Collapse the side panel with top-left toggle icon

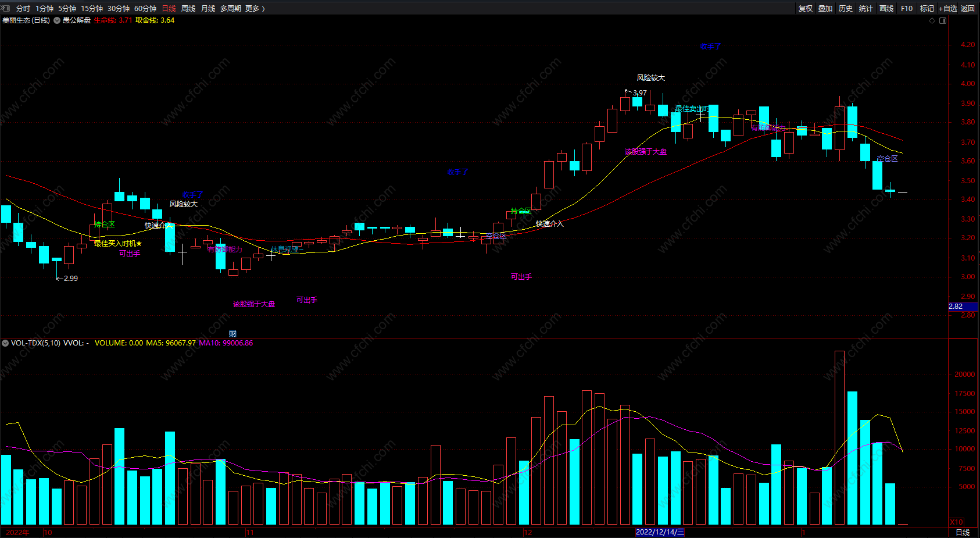click(6, 8)
